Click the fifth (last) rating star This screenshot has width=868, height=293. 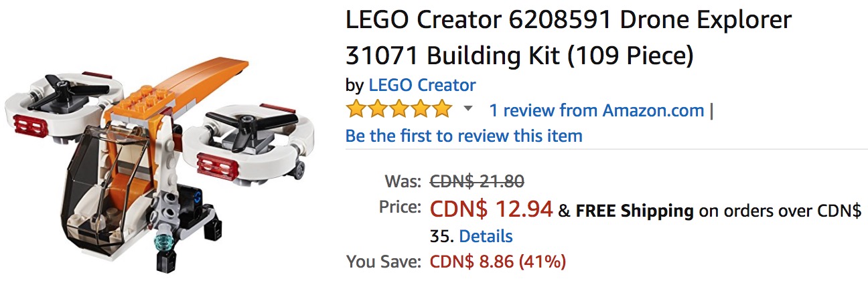tap(442, 109)
